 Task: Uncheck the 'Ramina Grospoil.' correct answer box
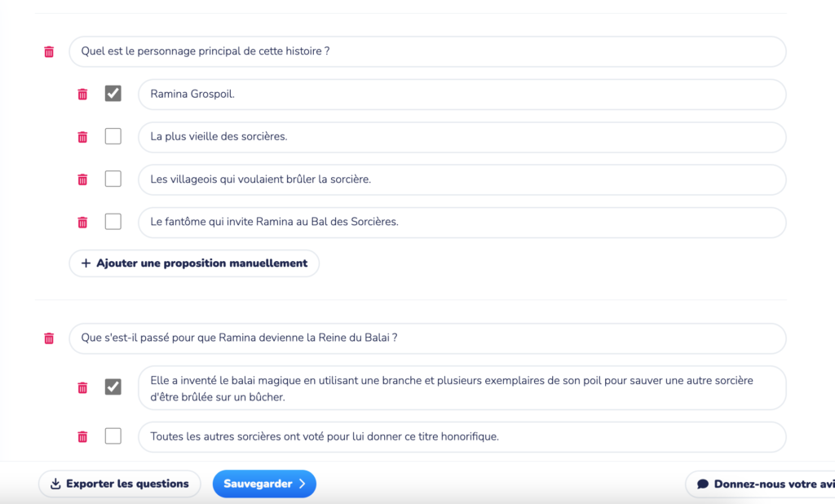click(x=113, y=94)
